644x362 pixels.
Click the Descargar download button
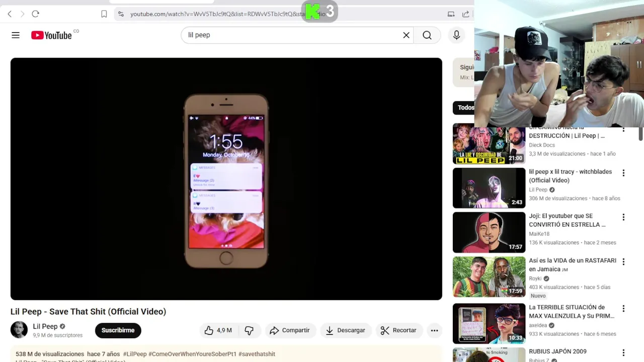pyautogui.click(x=345, y=330)
